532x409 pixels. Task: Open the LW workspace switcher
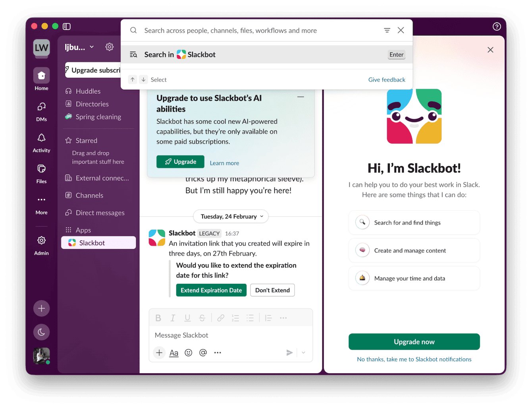[41, 48]
